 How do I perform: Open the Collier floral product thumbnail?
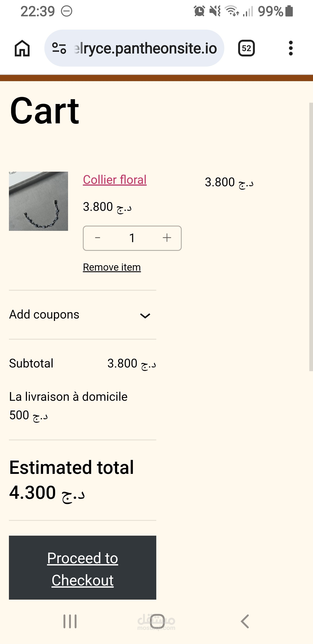click(38, 201)
